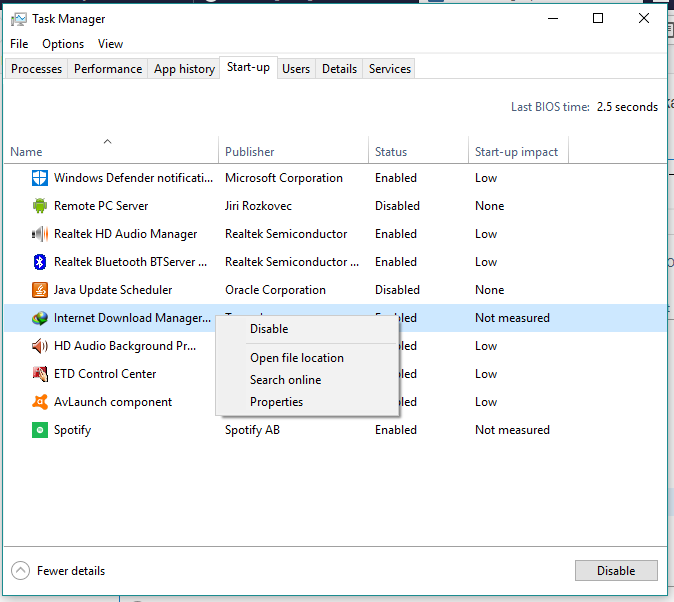Click the Disable button at bottom right

(616, 571)
